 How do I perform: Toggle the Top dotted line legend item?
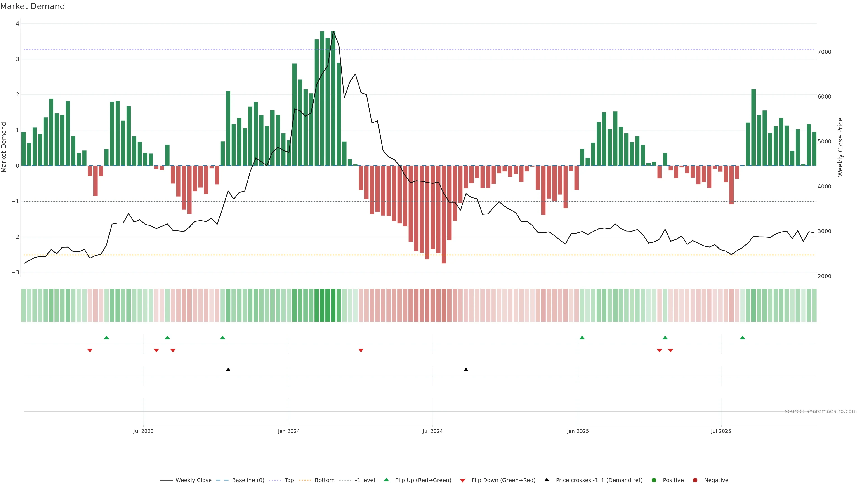[289, 480]
